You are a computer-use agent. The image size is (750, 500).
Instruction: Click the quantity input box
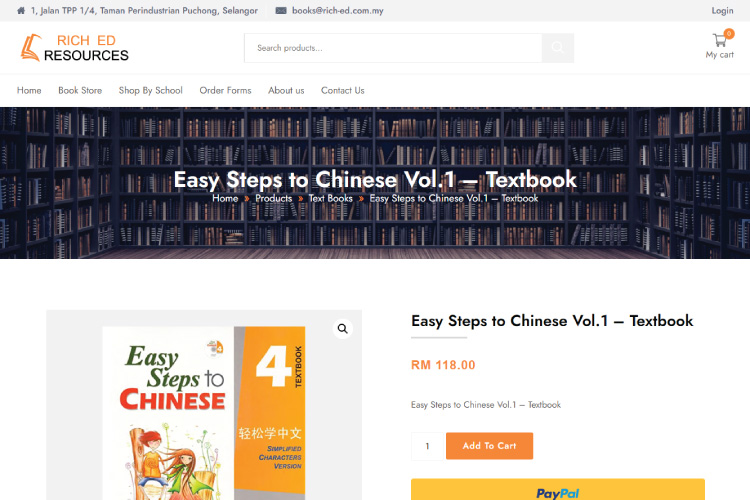428,446
